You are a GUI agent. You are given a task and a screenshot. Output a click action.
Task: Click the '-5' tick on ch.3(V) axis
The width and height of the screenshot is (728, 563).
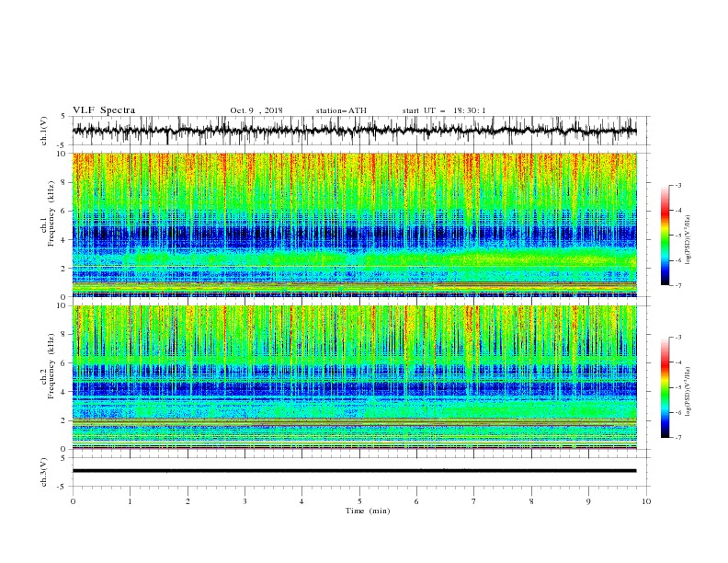pos(63,487)
